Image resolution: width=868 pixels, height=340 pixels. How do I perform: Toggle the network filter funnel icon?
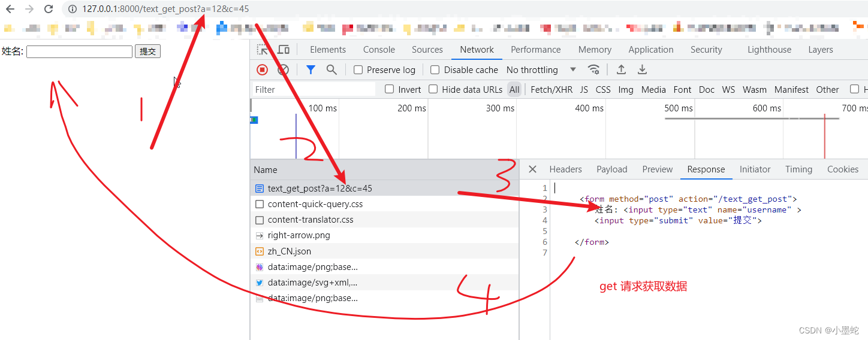pos(311,70)
